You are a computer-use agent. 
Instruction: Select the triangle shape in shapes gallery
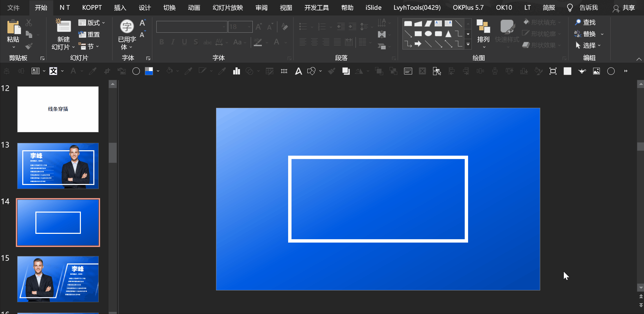[x=449, y=34]
